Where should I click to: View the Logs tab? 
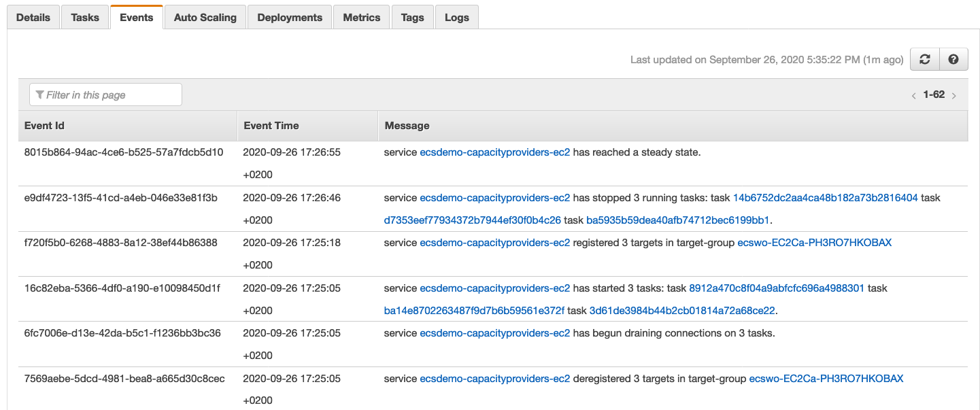[x=456, y=18]
